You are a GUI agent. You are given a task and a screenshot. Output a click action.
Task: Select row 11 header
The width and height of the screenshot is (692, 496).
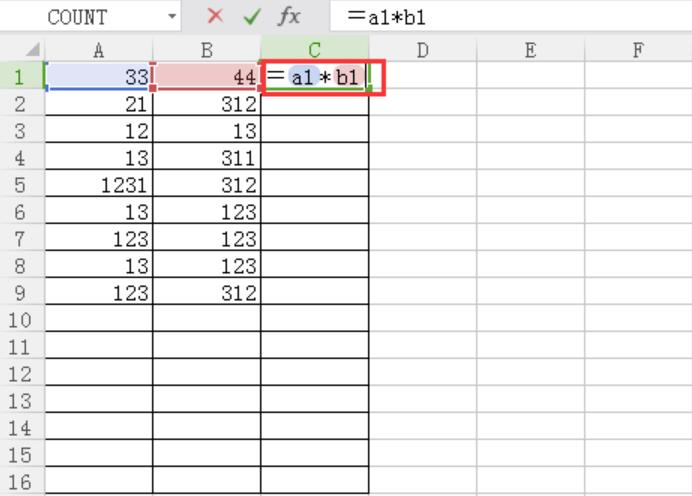tap(22, 345)
